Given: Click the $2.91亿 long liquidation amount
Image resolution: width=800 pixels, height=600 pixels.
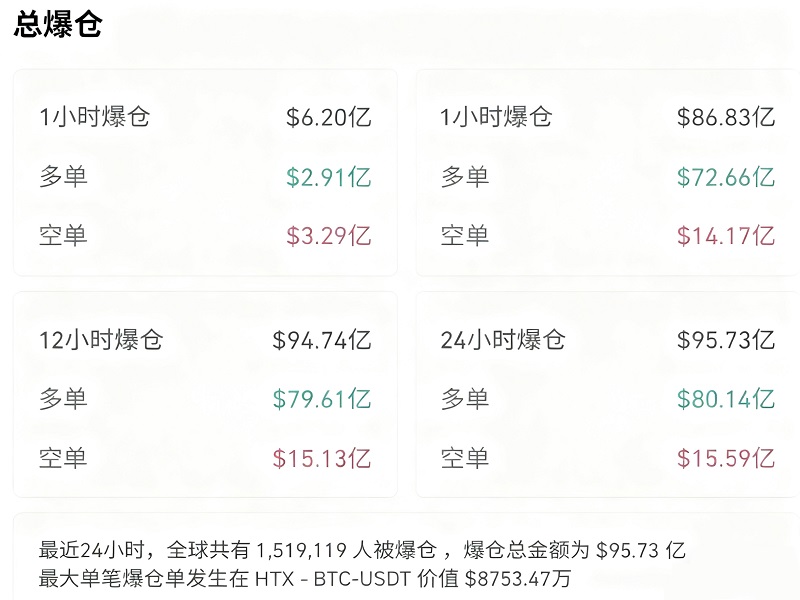Looking at the screenshot, I should click(328, 178).
